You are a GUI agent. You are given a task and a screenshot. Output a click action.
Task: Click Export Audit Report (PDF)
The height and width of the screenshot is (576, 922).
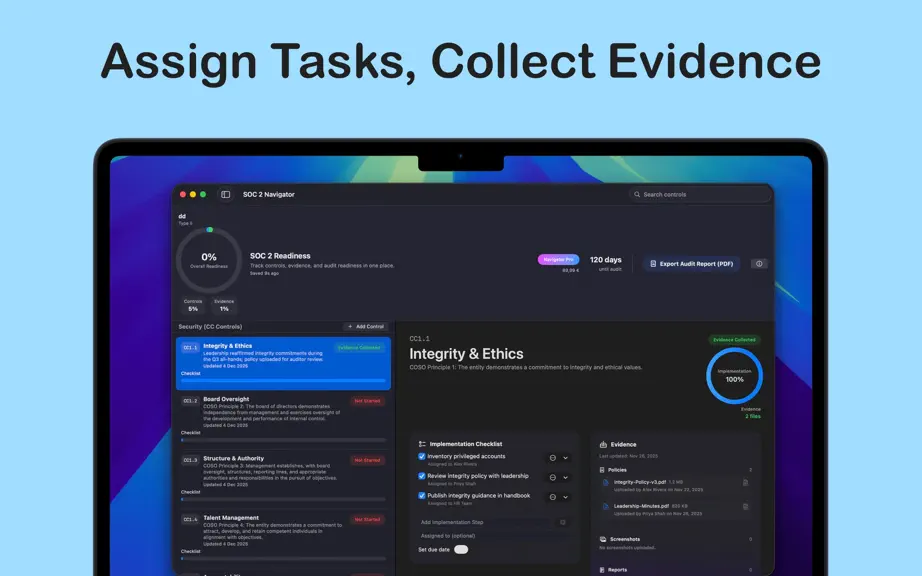click(691, 264)
